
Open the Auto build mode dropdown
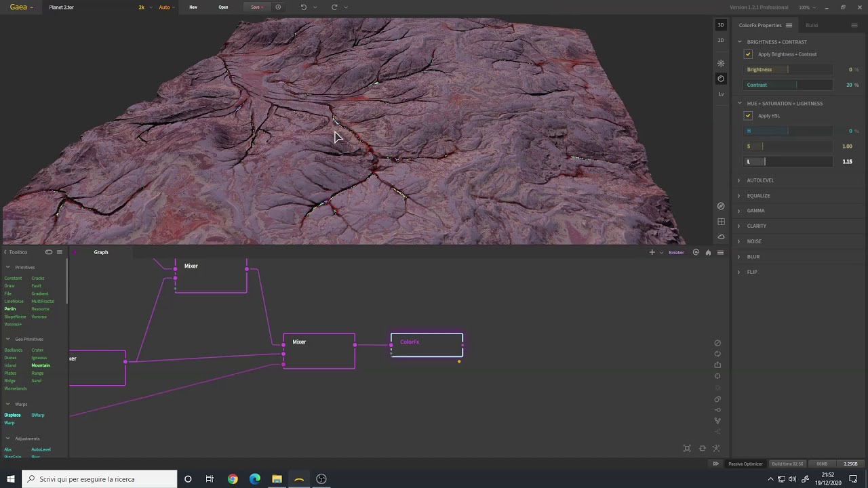(x=166, y=7)
